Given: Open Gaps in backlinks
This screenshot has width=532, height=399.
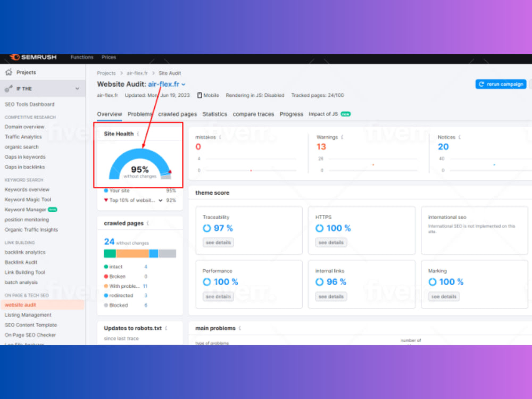Looking at the screenshot, I should pos(24,167).
